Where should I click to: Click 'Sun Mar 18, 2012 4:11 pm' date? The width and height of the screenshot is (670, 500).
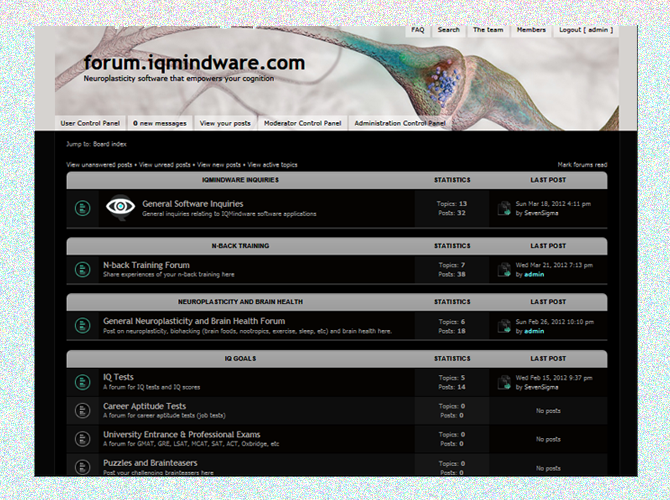(x=553, y=204)
